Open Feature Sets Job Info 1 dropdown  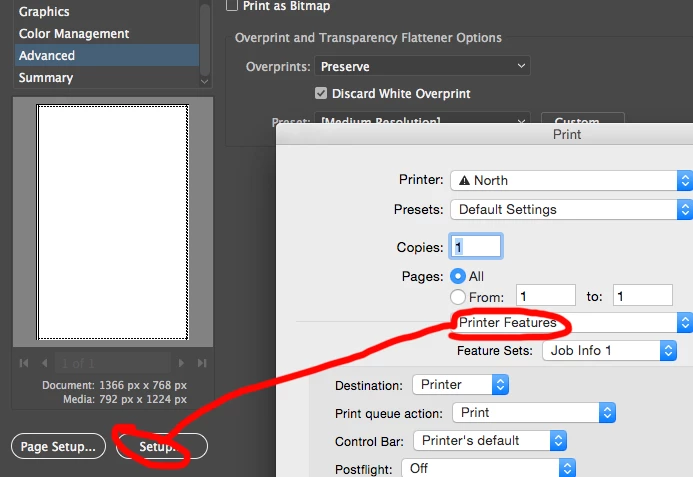tap(609, 351)
